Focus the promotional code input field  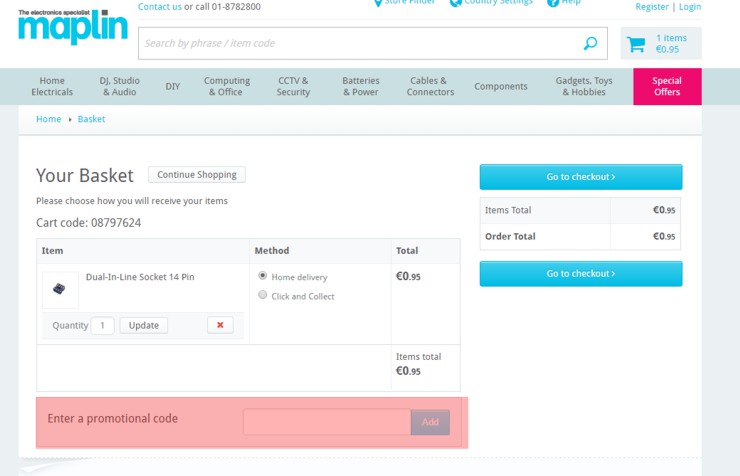327,422
